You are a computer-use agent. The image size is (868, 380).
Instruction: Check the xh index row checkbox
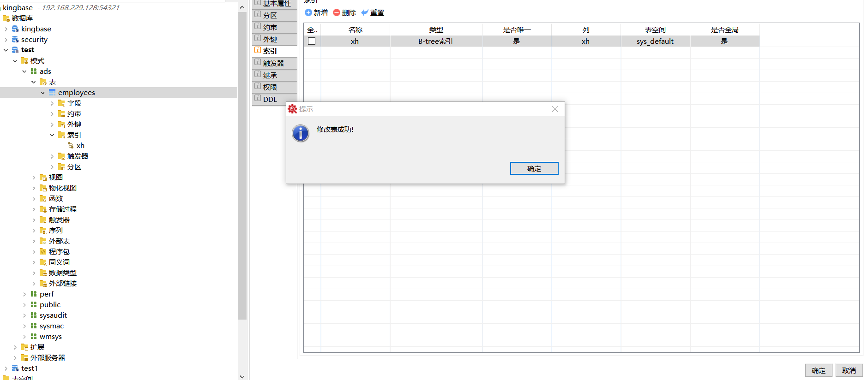pos(312,41)
